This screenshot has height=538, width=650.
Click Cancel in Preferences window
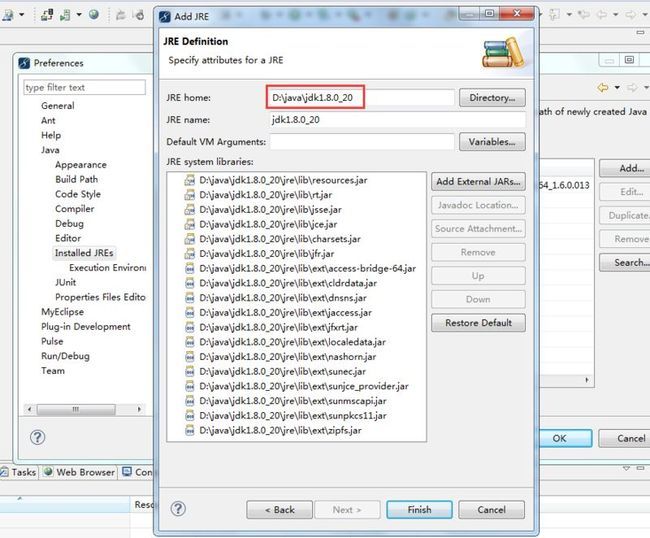point(625,438)
